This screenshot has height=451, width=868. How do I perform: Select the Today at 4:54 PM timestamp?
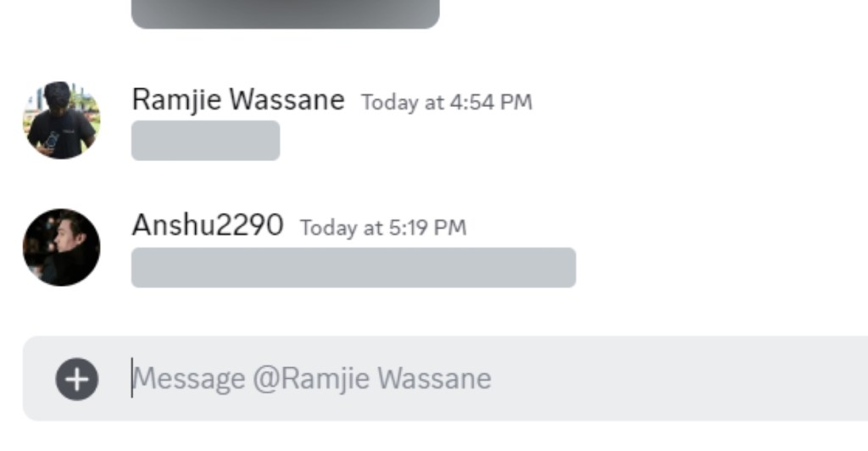pos(447,103)
